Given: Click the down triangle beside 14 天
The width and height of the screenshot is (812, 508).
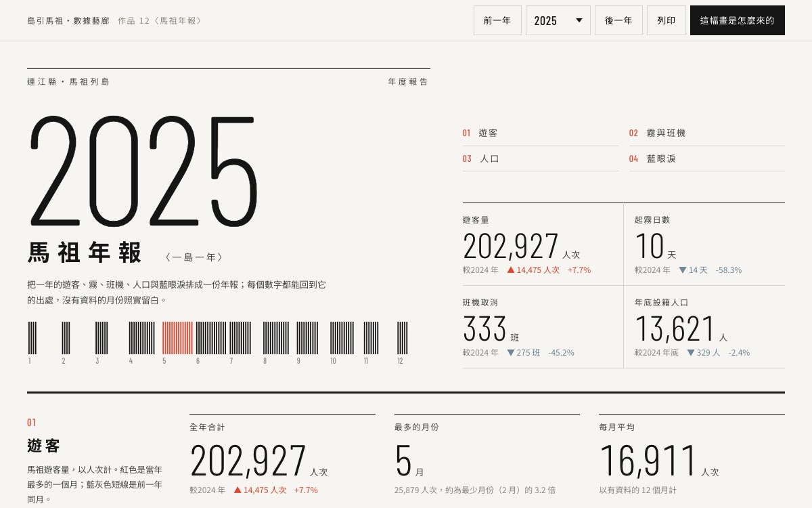Looking at the screenshot, I should point(683,270).
